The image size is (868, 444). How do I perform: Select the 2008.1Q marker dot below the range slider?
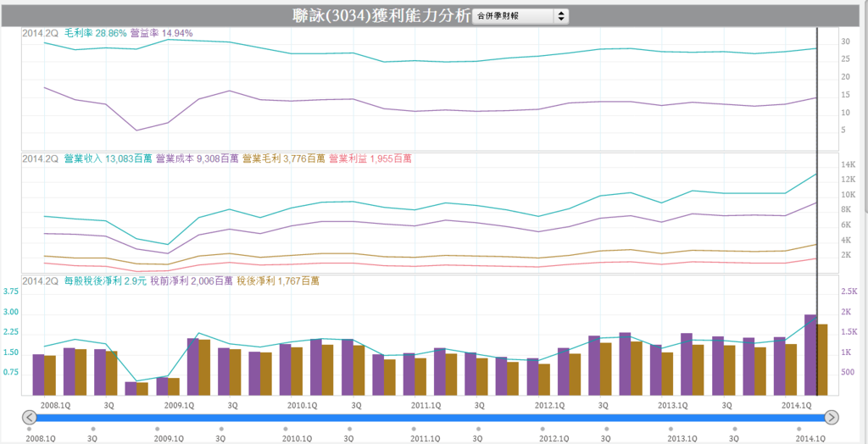coord(29,429)
